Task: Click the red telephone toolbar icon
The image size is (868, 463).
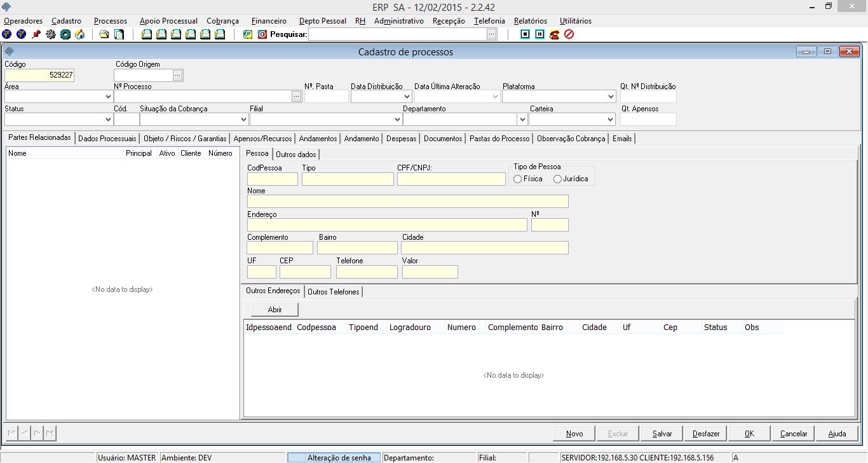Action: tap(554, 34)
